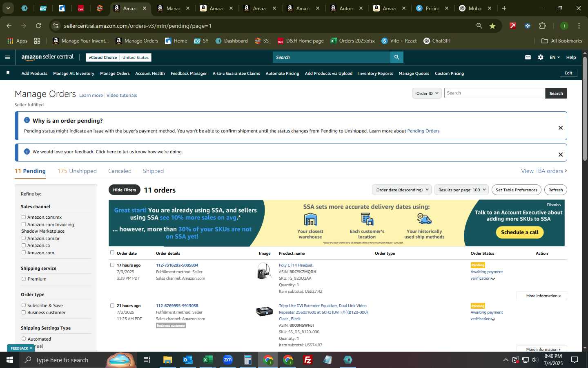The height and width of the screenshot is (368, 588).
Task: Check the Amazon.com.mx sales channel filter
Action: click(x=24, y=217)
